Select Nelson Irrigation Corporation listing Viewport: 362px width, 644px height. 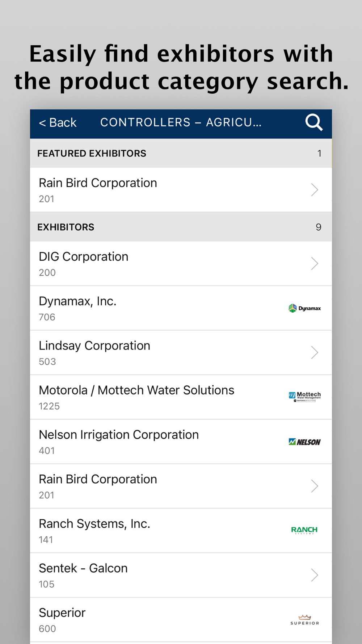(x=119, y=435)
